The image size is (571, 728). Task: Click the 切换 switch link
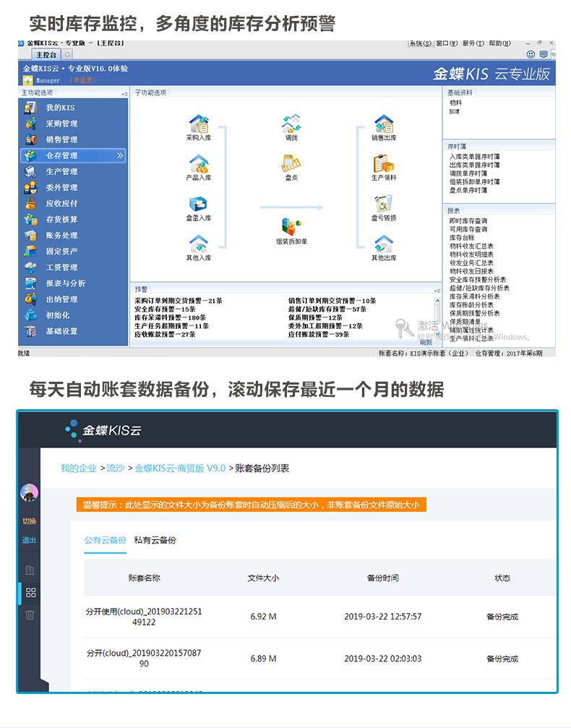(29, 521)
